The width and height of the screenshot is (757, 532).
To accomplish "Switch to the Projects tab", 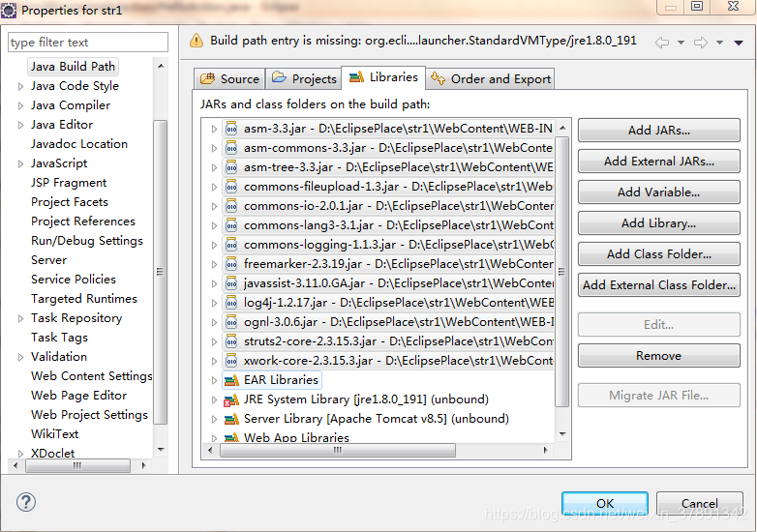I will click(304, 78).
